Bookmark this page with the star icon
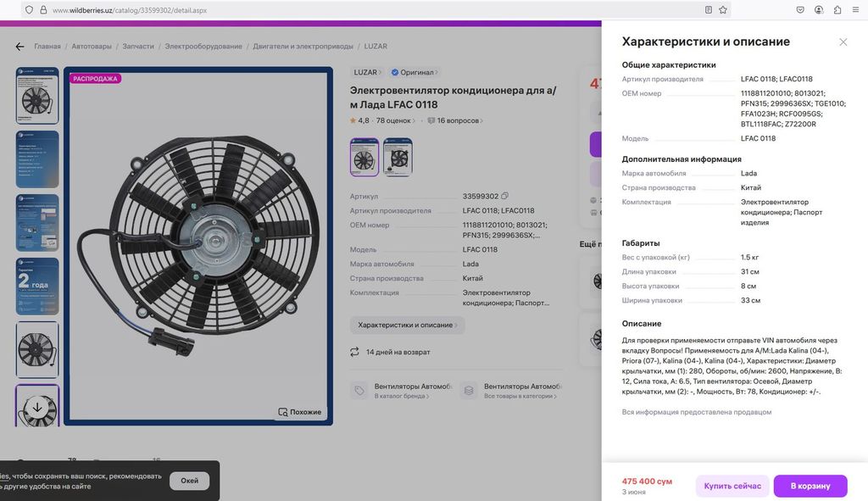Viewport: 868px width, 501px height. pyautogui.click(x=723, y=10)
